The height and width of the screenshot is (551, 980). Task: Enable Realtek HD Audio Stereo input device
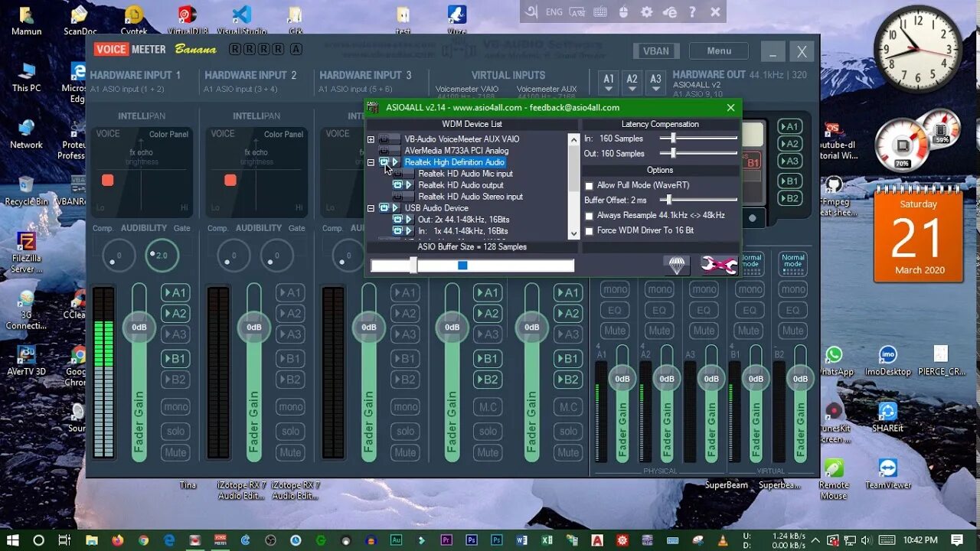[x=398, y=197]
